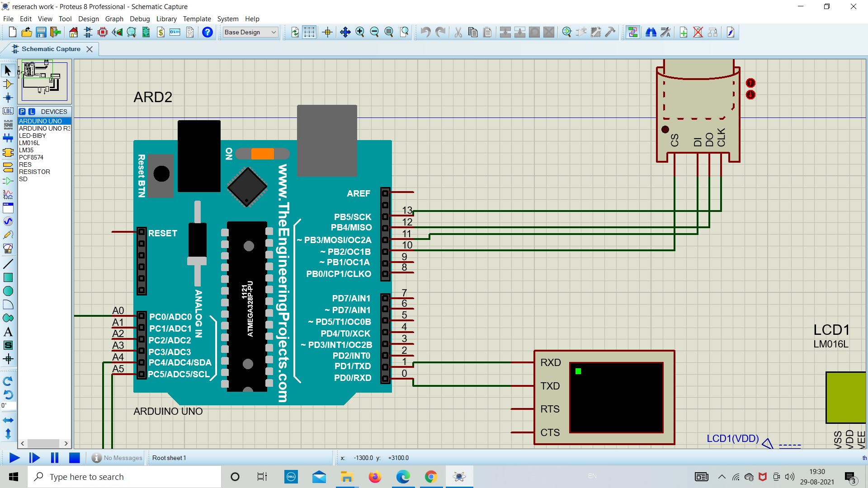
Task: Run Electrical Rules Check lightning icon
Action: click(731, 32)
